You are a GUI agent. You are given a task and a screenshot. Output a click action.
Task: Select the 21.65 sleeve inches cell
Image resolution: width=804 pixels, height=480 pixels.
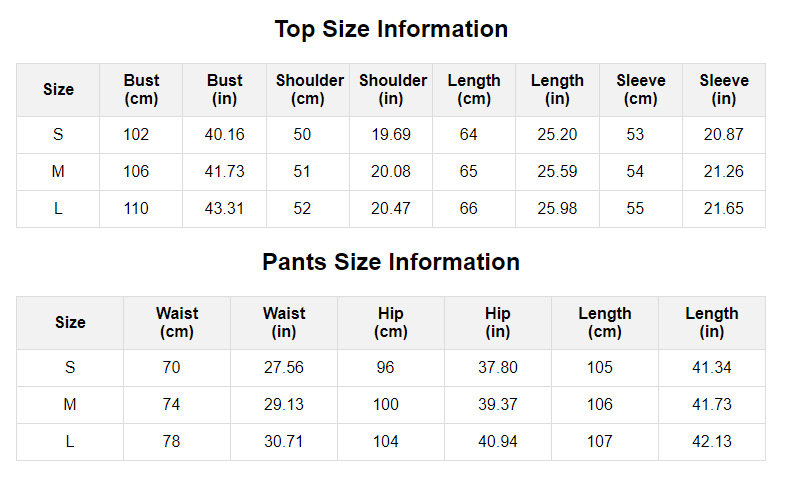tap(723, 209)
